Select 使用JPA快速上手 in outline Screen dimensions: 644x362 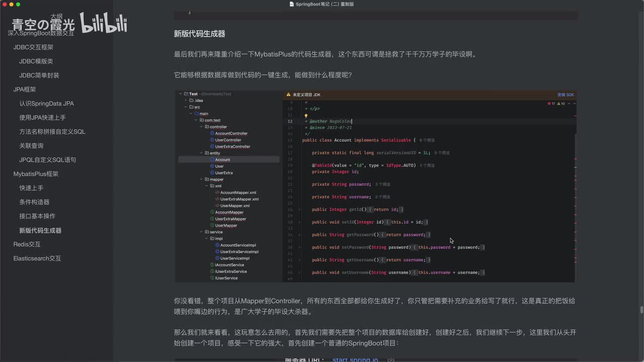42,118
